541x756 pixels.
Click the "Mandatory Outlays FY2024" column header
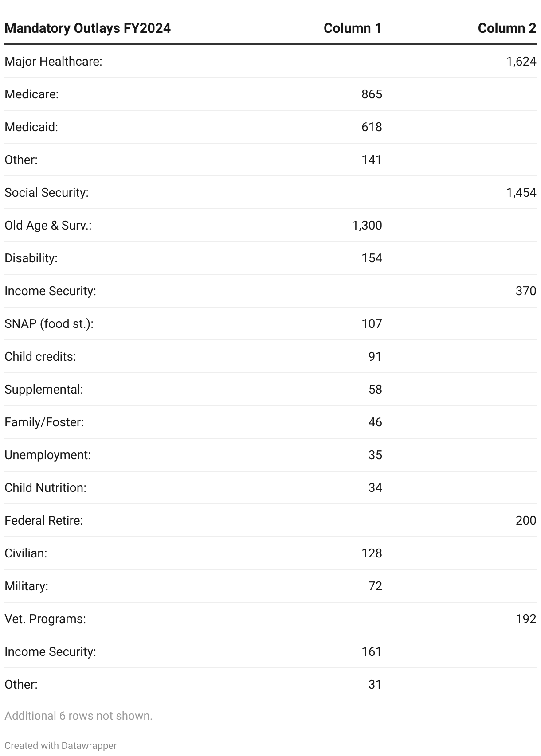coord(87,28)
